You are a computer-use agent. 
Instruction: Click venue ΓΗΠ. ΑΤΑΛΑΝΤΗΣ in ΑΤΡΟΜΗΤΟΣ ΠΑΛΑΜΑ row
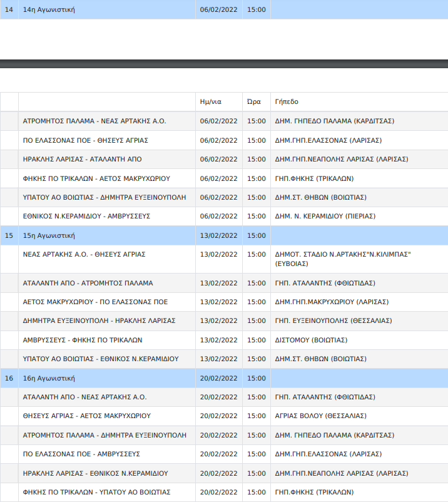[325, 283]
